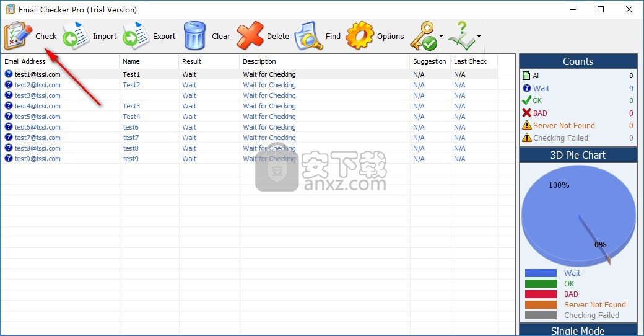Sort by the Description column header
The height and width of the screenshot is (336, 644).
(x=324, y=61)
